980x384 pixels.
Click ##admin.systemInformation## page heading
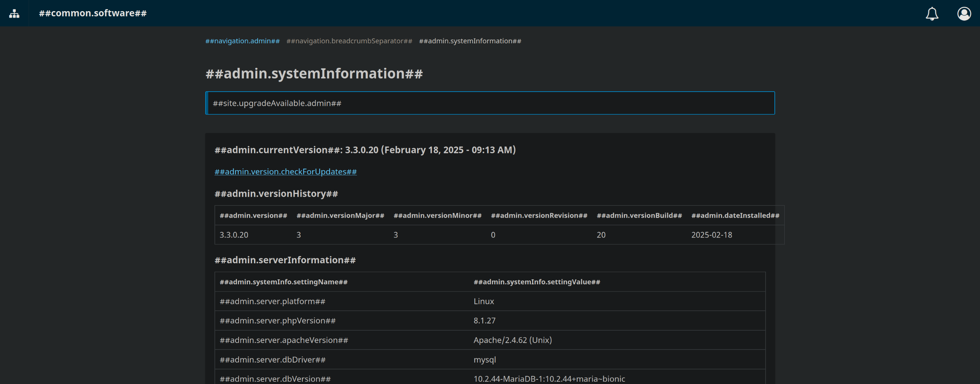click(314, 74)
